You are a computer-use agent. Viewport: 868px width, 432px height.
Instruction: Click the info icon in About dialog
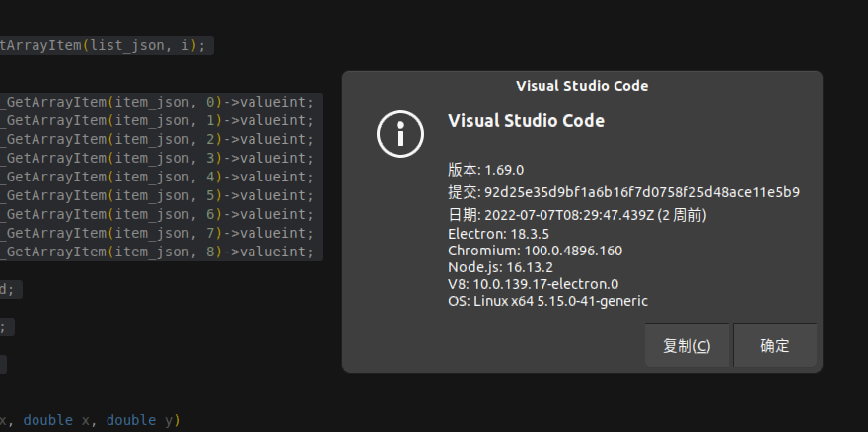(x=400, y=134)
